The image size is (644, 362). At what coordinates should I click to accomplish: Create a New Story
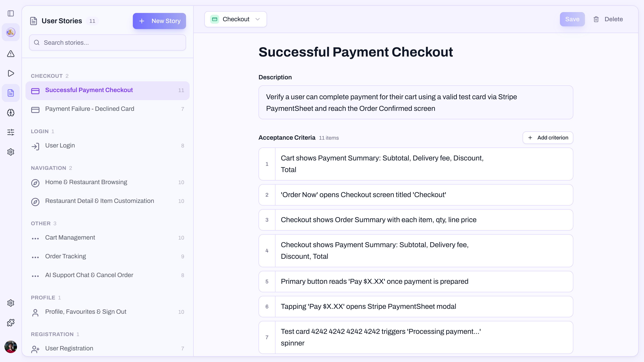(x=159, y=21)
